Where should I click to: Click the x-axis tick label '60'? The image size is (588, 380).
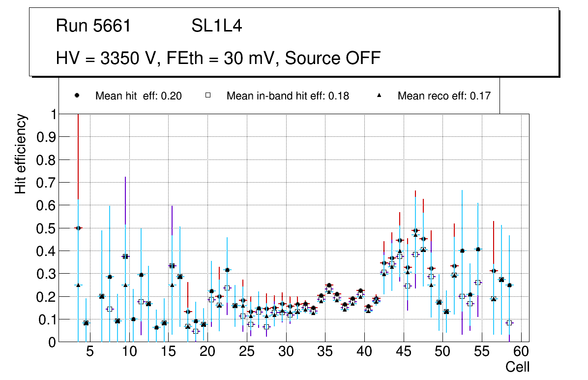521,352
